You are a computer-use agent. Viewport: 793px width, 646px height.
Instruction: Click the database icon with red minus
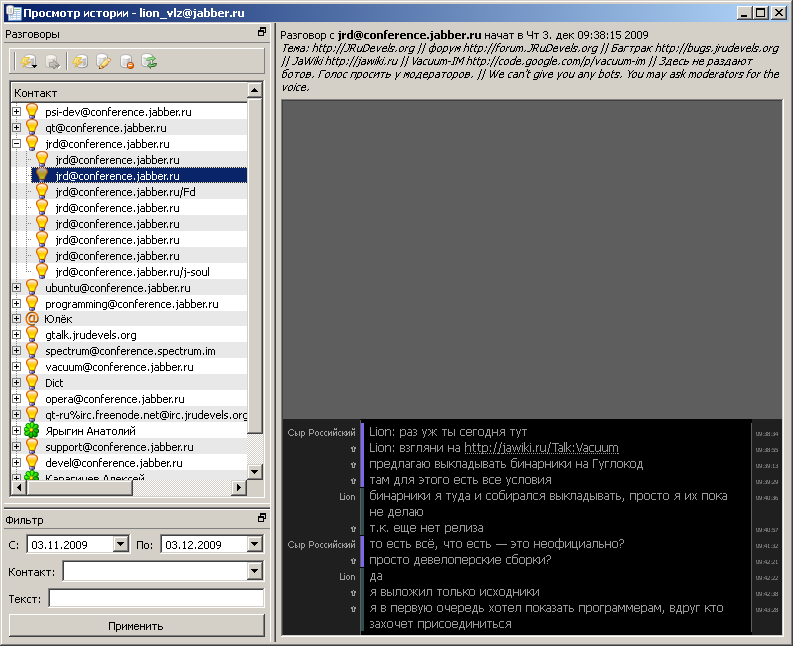point(127,62)
